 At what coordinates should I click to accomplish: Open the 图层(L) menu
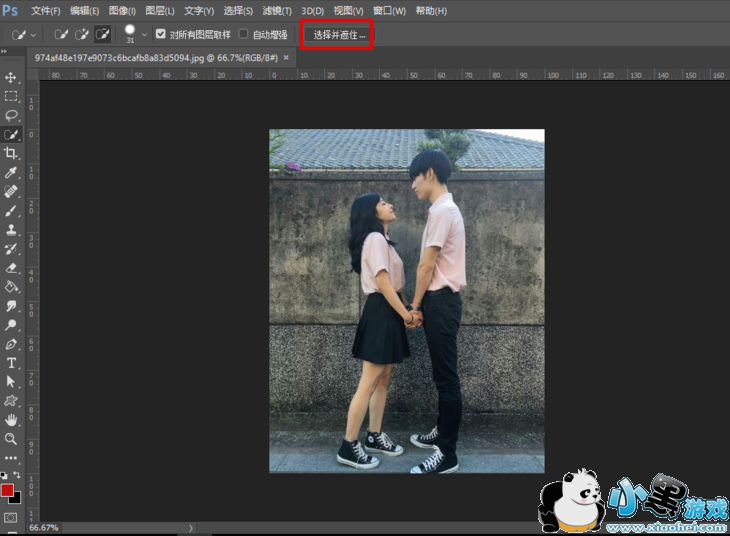point(160,11)
